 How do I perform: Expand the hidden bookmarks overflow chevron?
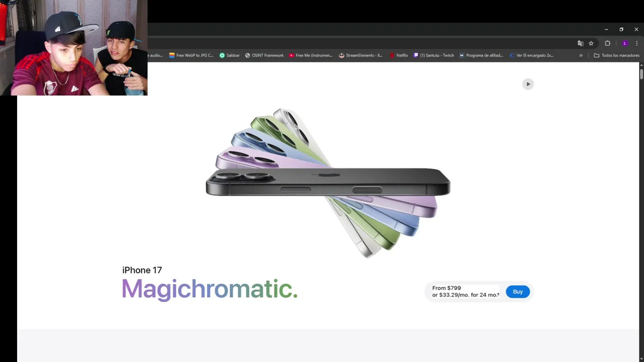581,55
